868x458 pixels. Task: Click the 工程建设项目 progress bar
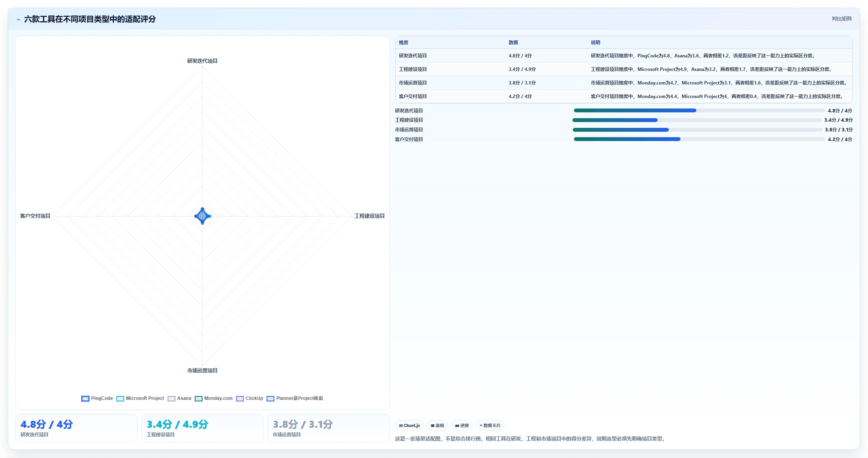(x=697, y=120)
